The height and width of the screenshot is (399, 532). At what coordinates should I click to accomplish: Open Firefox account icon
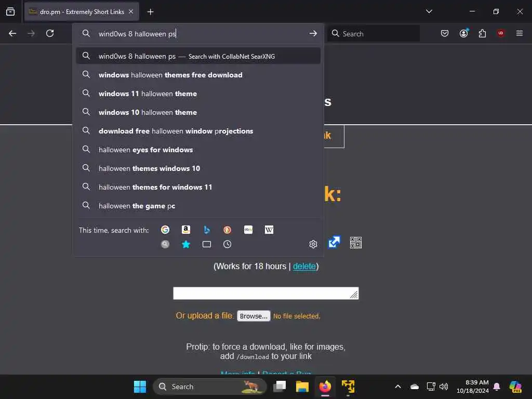(x=464, y=33)
